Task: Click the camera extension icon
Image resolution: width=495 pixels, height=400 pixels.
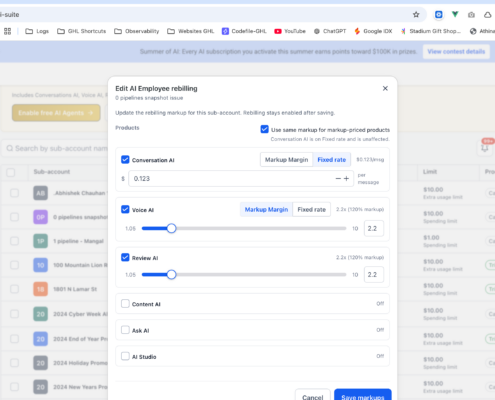Action: (471, 15)
